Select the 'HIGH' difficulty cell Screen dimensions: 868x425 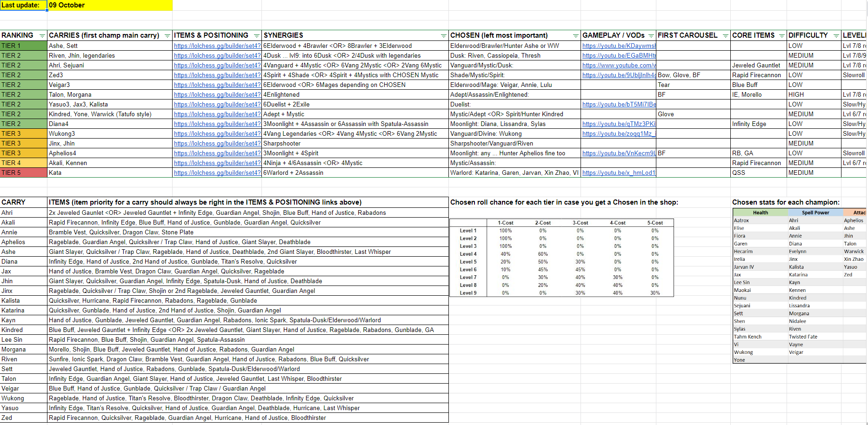pos(814,94)
